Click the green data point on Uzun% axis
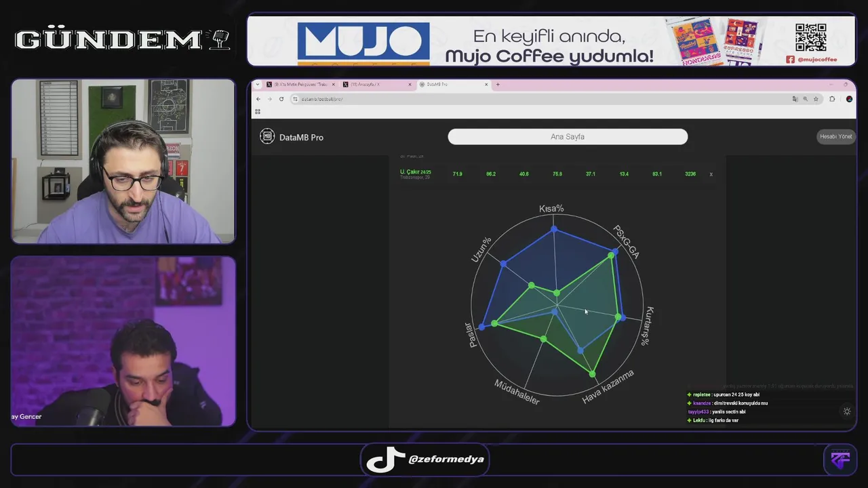 pyautogui.click(x=532, y=285)
